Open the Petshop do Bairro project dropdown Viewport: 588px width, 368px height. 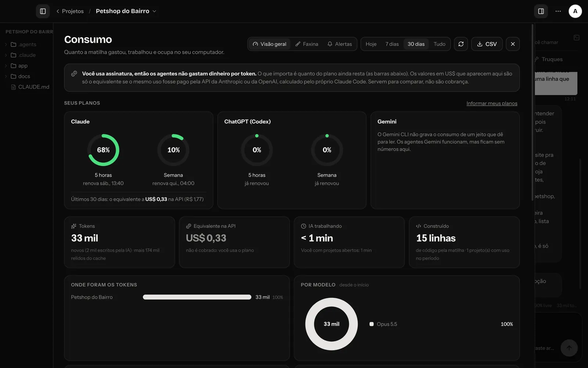pos(126,11)
